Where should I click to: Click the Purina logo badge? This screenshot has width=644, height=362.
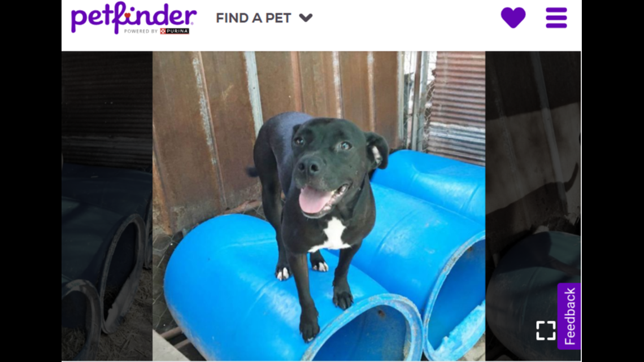point(175,31)
